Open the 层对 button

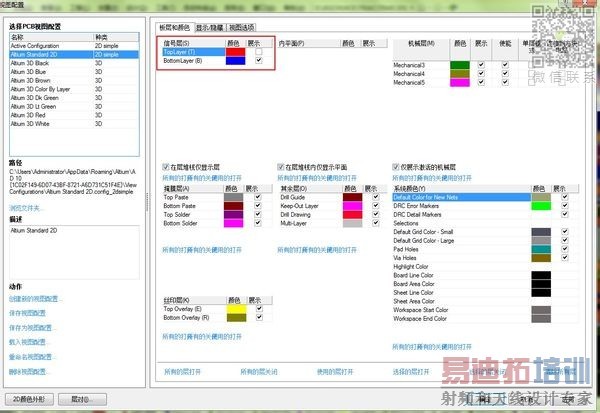pos(82,399)
